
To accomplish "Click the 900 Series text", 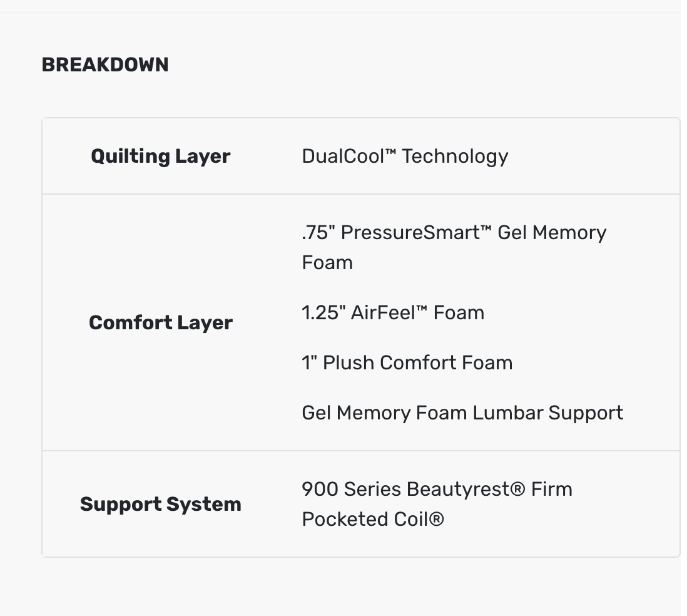I will click(351, 489).
